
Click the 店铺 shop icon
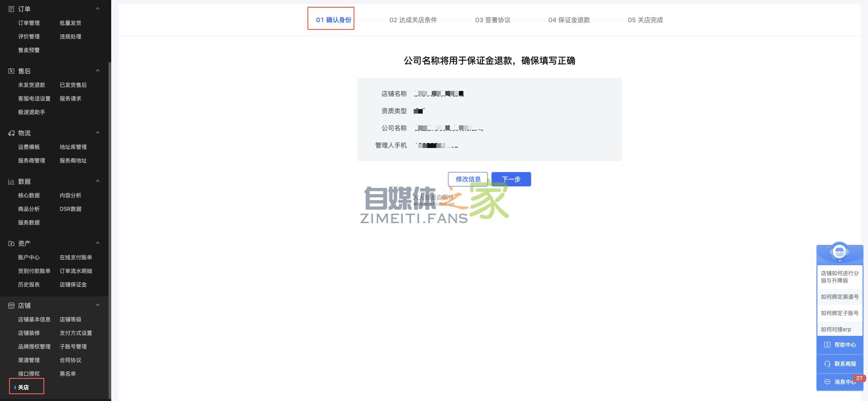tap(11, 306)
